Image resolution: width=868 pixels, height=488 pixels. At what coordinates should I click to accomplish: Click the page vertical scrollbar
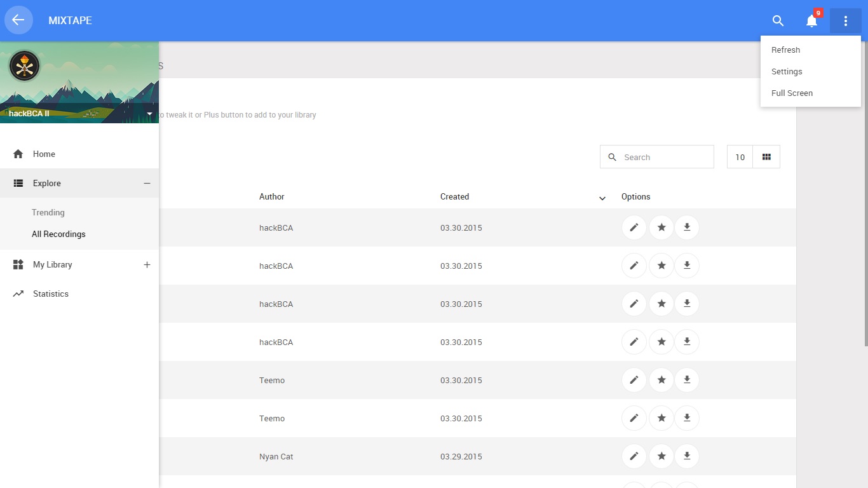point(865,194)
